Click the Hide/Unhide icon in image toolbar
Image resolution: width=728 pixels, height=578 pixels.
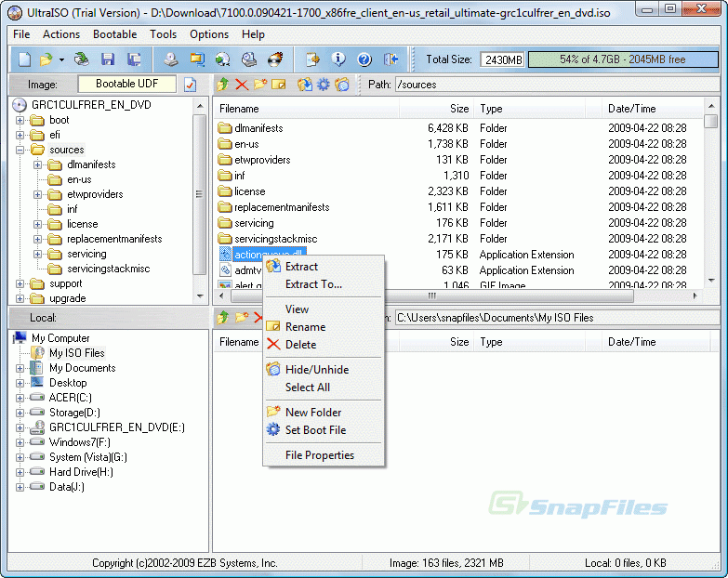pos(342,85)
